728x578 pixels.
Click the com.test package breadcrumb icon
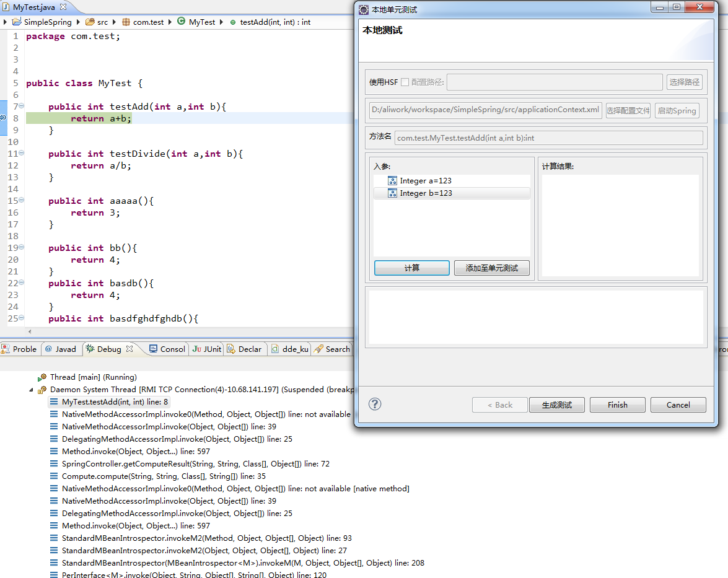pos(126,22)
